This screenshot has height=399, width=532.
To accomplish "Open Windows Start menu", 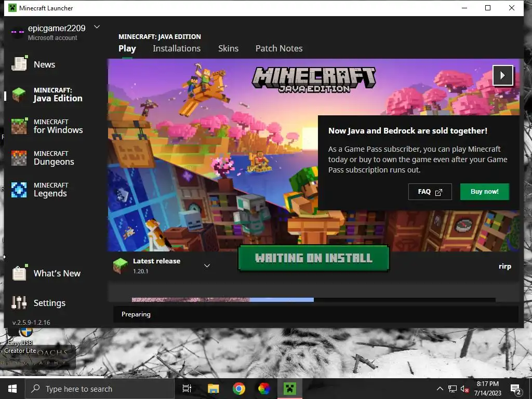I will pyautogui.click(x=12, y=389).
